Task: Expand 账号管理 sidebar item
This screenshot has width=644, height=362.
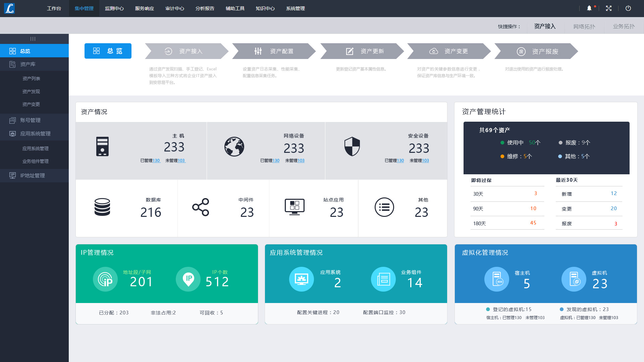Action: click(x=30, y=120)
